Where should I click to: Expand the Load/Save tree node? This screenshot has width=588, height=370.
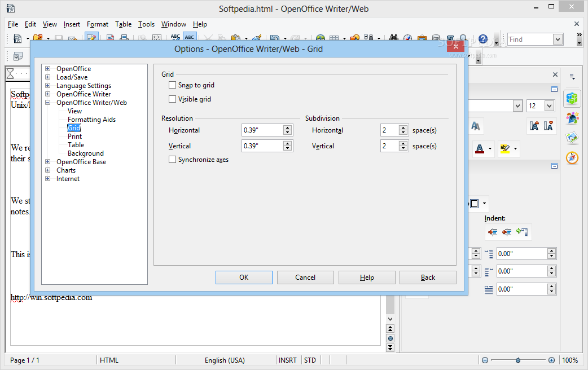[47, 77]
